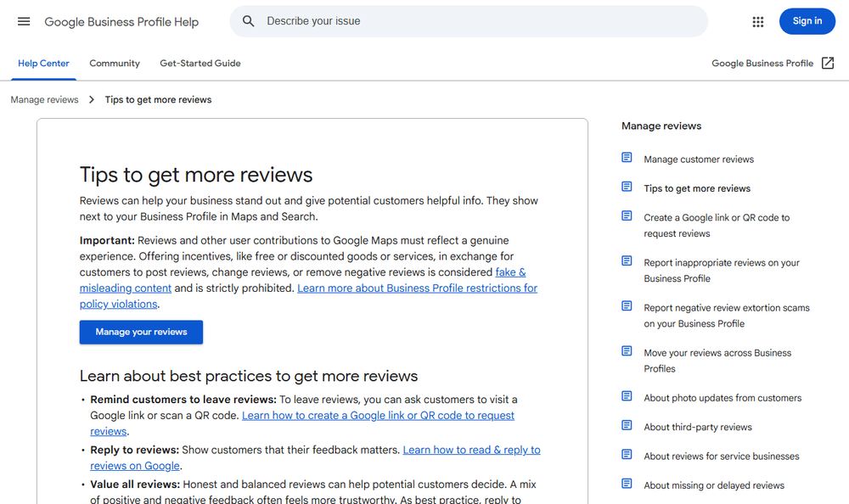
Task: Click article icon next to About missing or delayed reviews
Action: [x=627, y=484]
